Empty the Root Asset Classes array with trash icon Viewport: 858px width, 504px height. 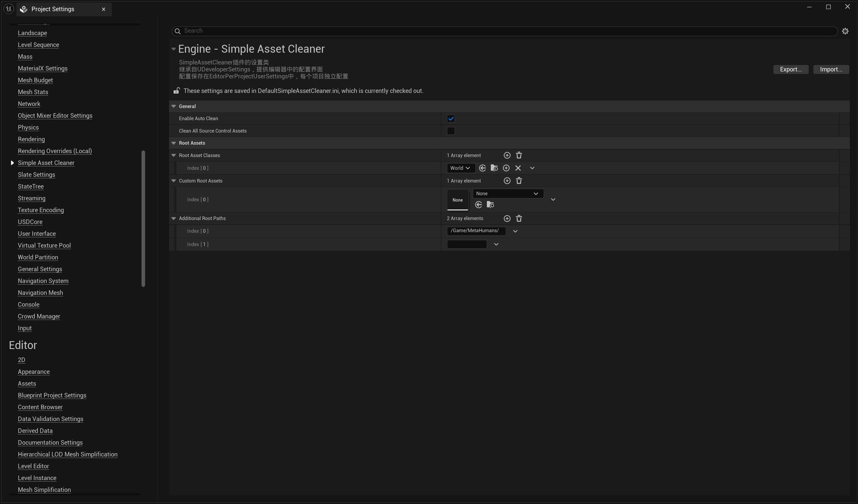coord(519,155)
